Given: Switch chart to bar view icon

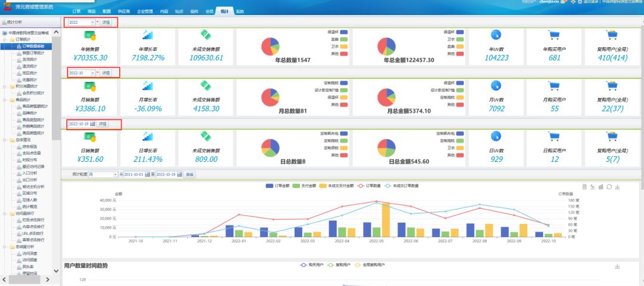Looking at the screenshot, I should pos(601,187).
